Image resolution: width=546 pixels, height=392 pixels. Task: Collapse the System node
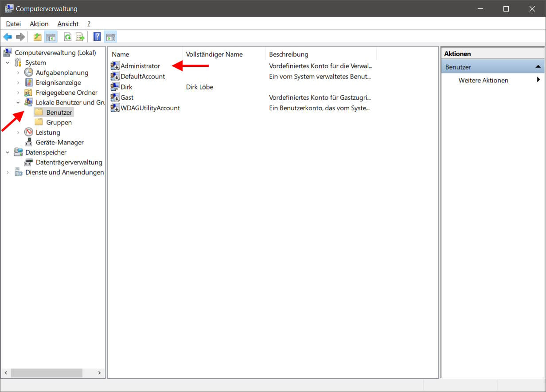pos(8,63)
